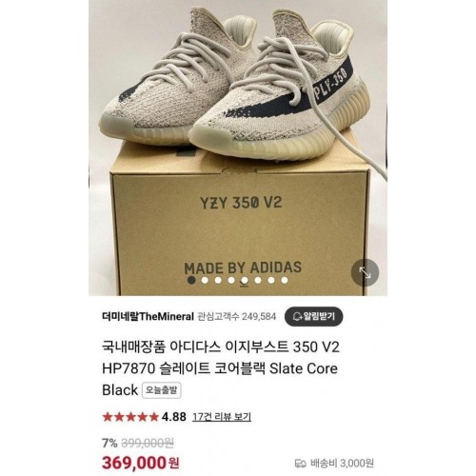Select the product title text
The image size is (476, 476).
click(221, 368)
